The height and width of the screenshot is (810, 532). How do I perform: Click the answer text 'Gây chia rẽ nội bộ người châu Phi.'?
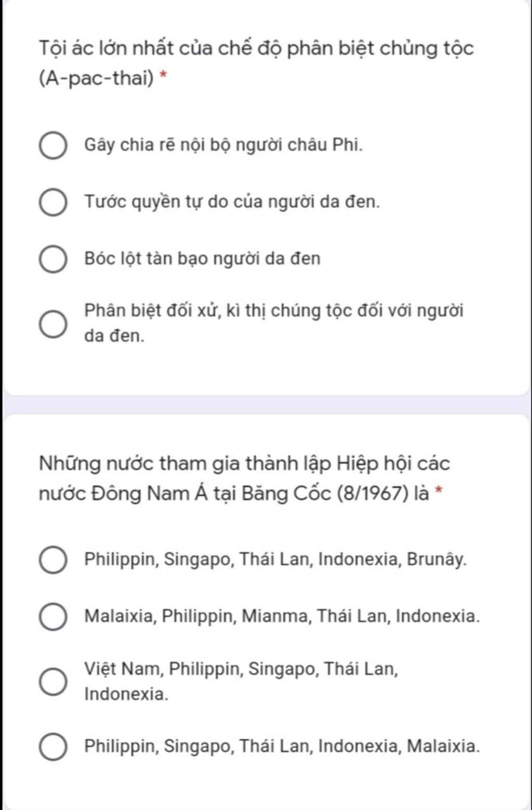(x=223, y=145)
